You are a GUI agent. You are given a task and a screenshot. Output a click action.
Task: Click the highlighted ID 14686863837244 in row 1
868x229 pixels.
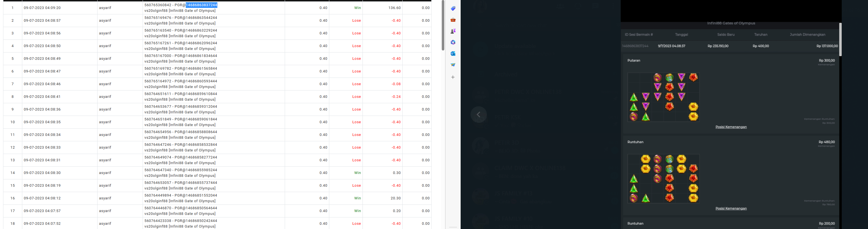[x=202, y=5]
